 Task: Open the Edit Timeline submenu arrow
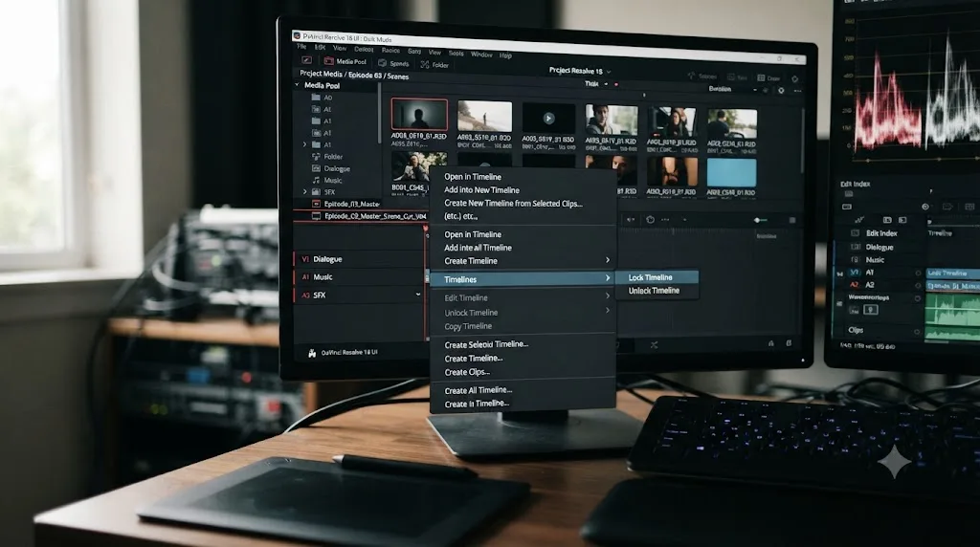pos(607,296)
